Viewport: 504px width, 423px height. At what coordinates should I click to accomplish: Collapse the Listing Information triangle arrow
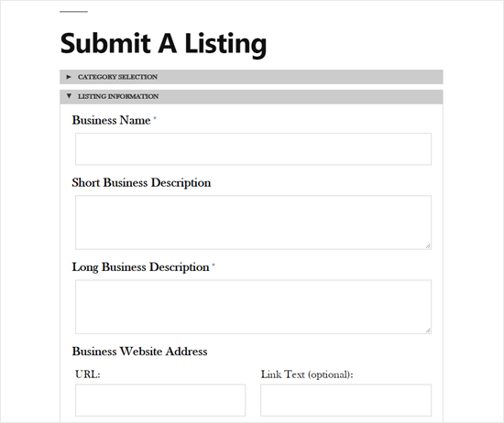(x=69, y=96)
